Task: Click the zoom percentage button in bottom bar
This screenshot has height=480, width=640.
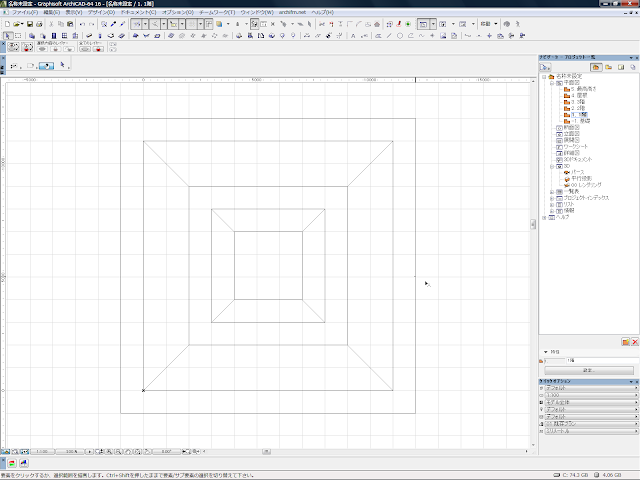Action: (x=71, y=451)
